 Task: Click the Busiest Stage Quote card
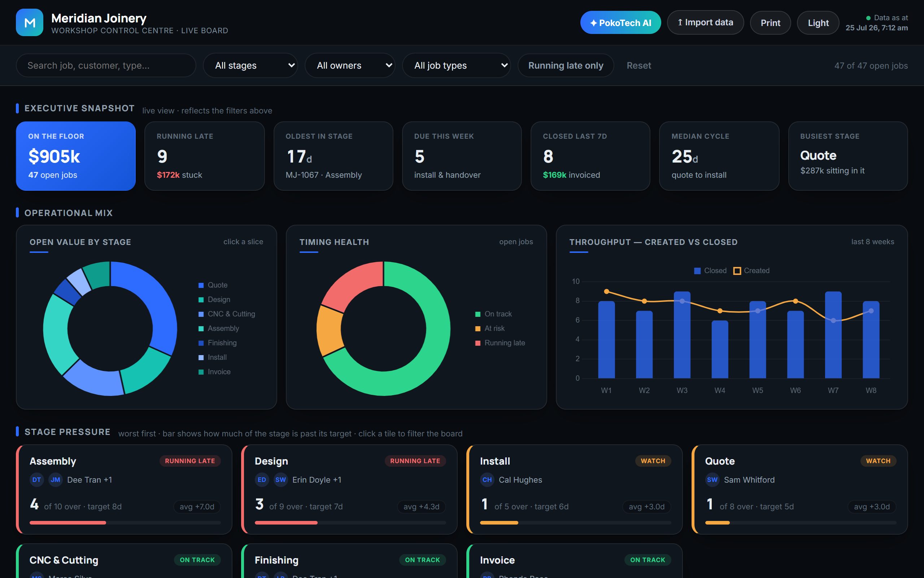click(x=848, y=156)
